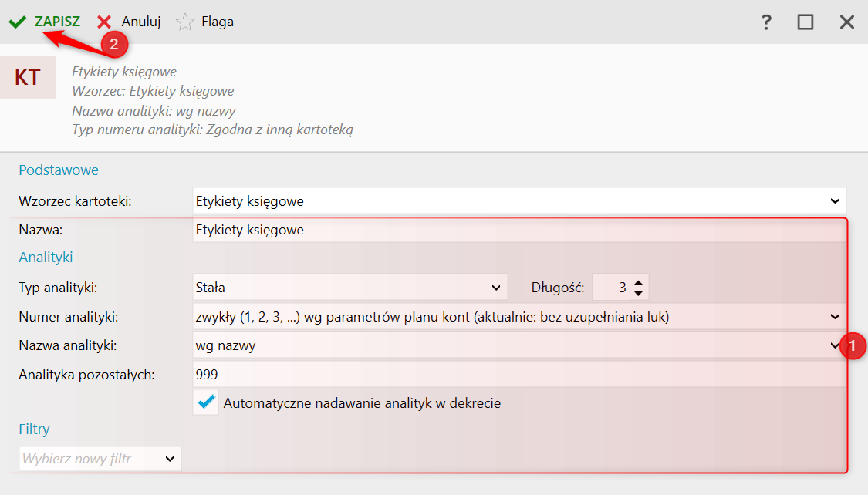Open the Wybierz nowy filtr dropdown
868x495 pixels.
(x=171, y=459)
